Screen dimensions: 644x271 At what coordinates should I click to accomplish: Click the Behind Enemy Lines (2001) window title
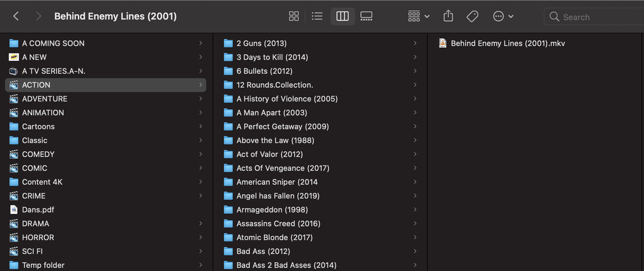tap(115, 17)
